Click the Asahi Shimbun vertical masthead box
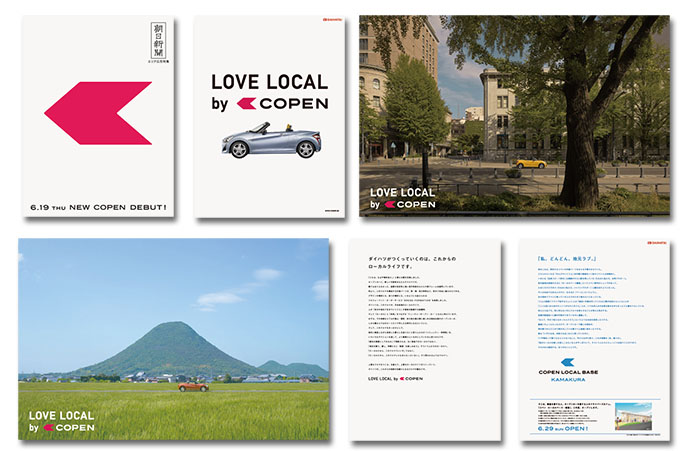 [158, 40]
